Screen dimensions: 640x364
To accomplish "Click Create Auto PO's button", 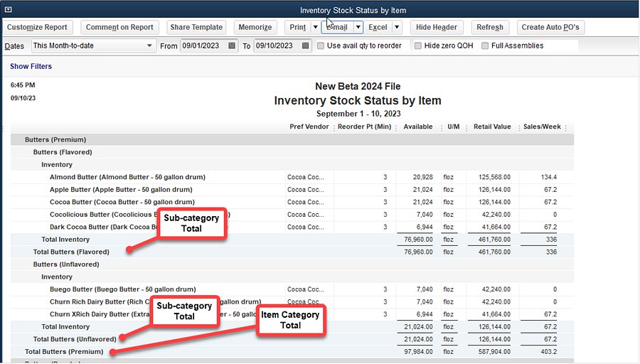I will (550, 27).
